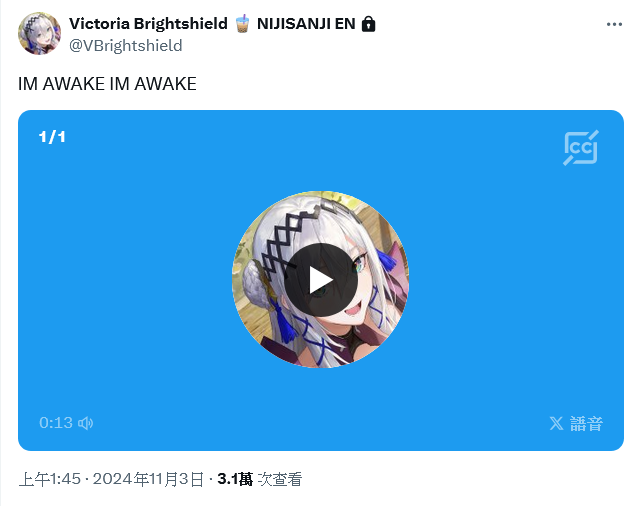The height and width of the screenshot is (506, 641).
Task: Click the 次查看 views label
Action: pos(280,479)
